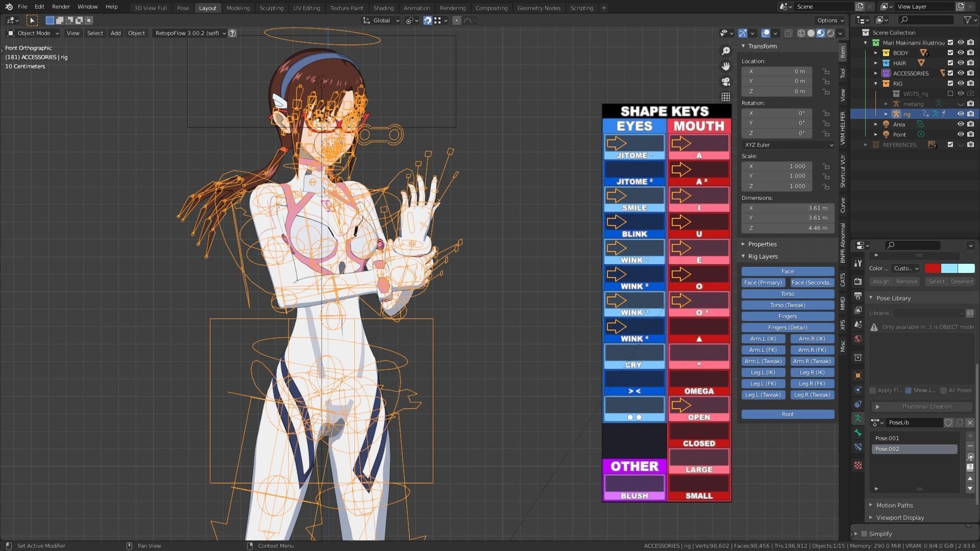Enable All Poses checkbox
The width and height of the screenshot is (980, 551).
pos(943,390)
